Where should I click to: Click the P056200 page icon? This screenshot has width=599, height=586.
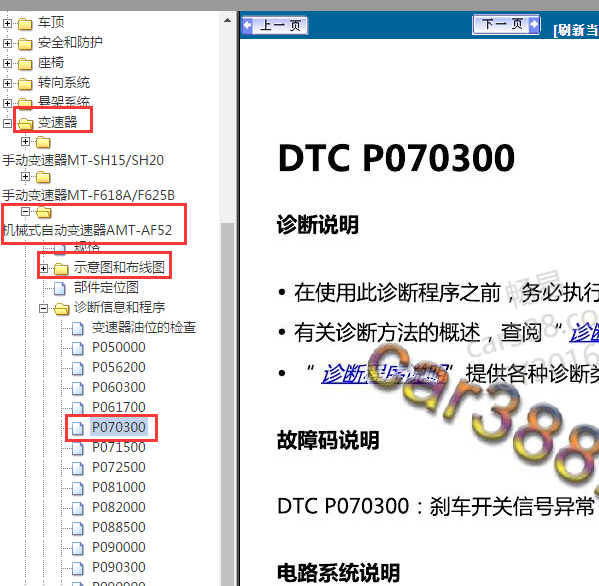click(x=78, y=368)
